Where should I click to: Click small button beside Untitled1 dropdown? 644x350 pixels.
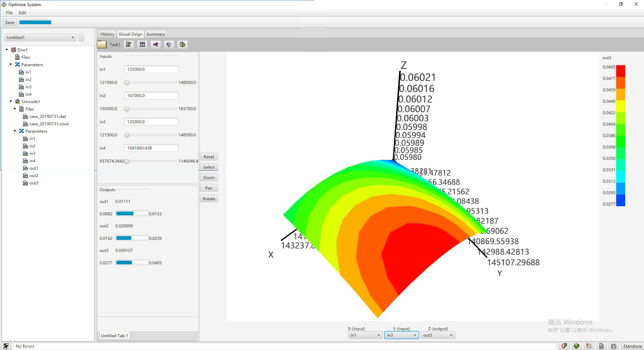(81, 37)
